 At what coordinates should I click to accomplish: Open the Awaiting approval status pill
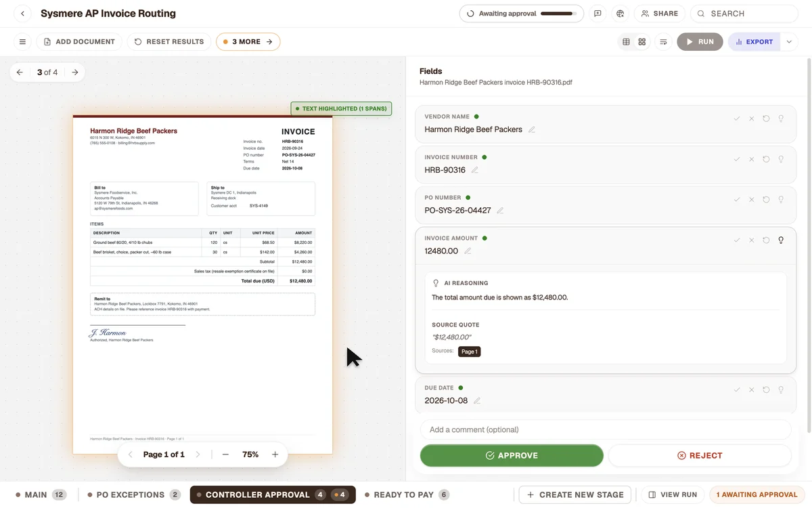click(x=522, y=14)
